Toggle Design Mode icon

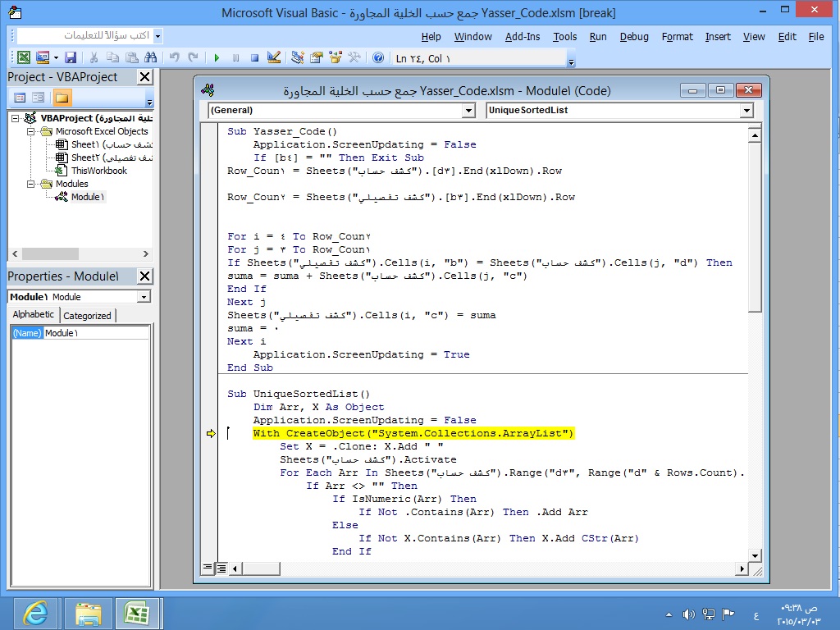274,58
